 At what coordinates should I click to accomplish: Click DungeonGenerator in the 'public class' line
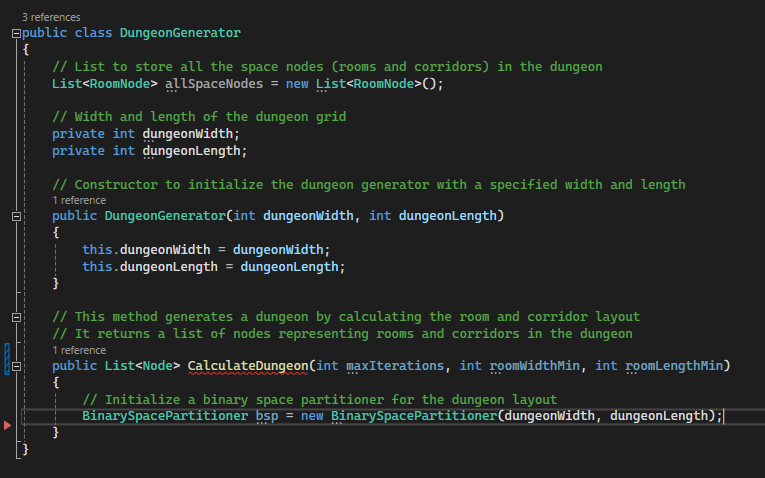tap(180, 33)
